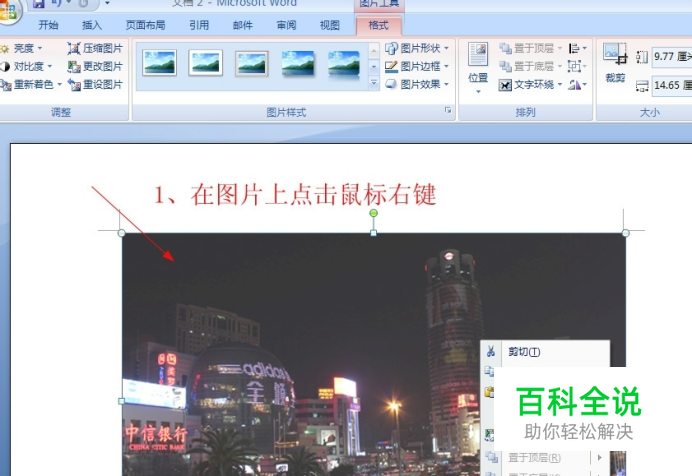Switch to the 视图 tab
The height and width of the screenshot is (476, 692).
coord(330,25)
